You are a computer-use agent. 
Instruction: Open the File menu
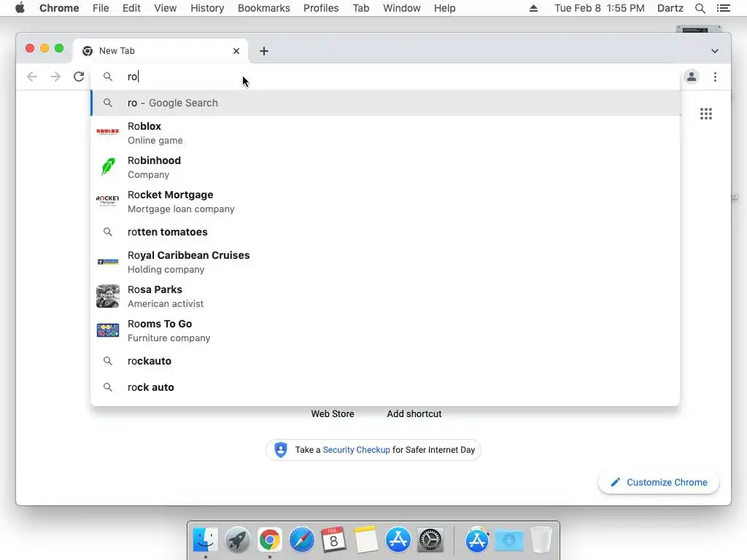[x=101, y=8]
